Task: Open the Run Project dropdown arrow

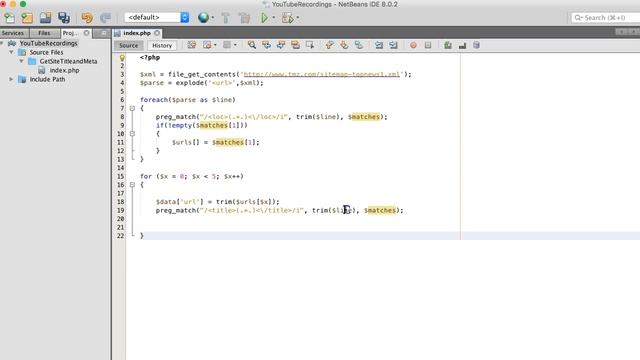Action: click(x=273, y=18)
